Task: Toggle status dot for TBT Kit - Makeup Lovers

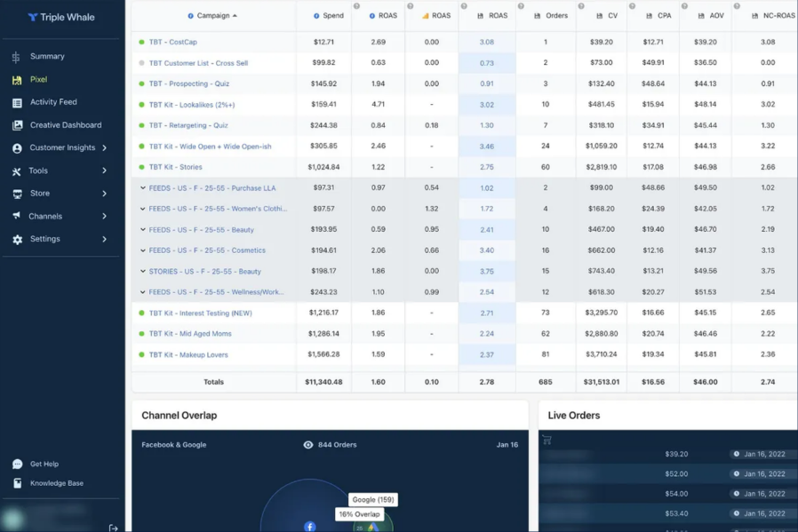Action: (x=141, y=355)
